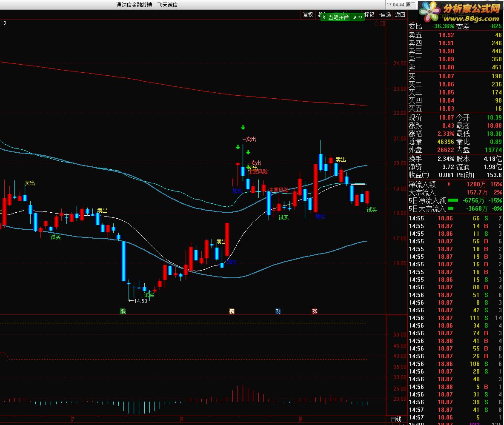Click the 卖一 price 18.88

[x=447, y=67]
